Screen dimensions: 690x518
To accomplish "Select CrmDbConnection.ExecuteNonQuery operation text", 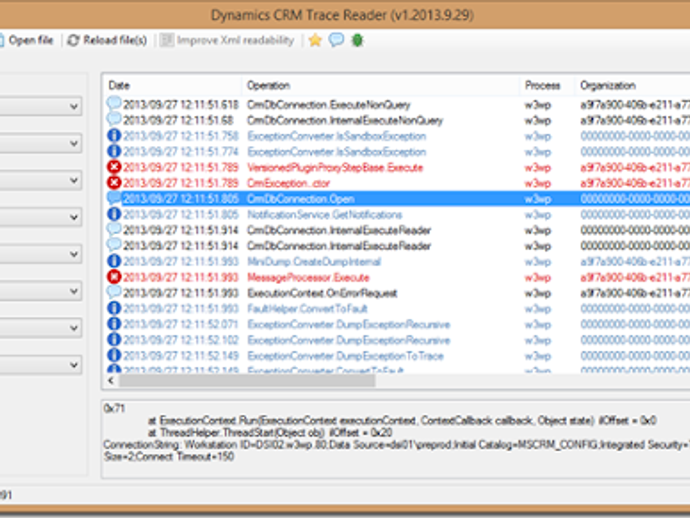I will [328, 105].
